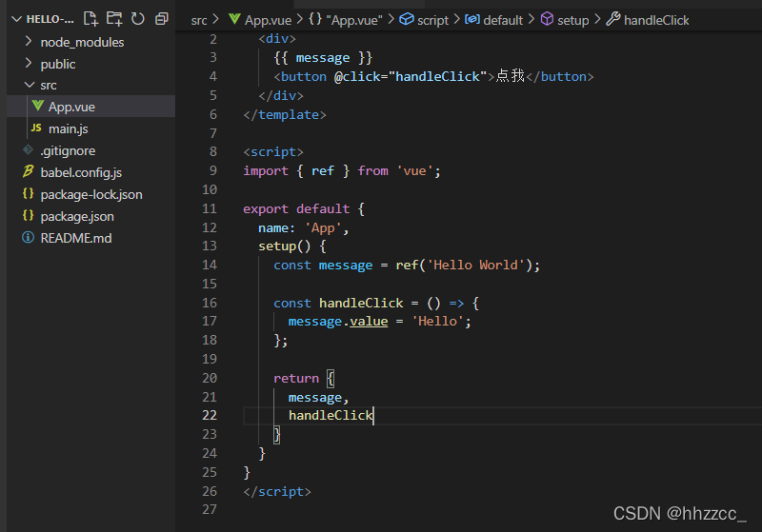Click the New File icon in explorer header
Screen dimensions: 762x532
[x=90, y=19]
